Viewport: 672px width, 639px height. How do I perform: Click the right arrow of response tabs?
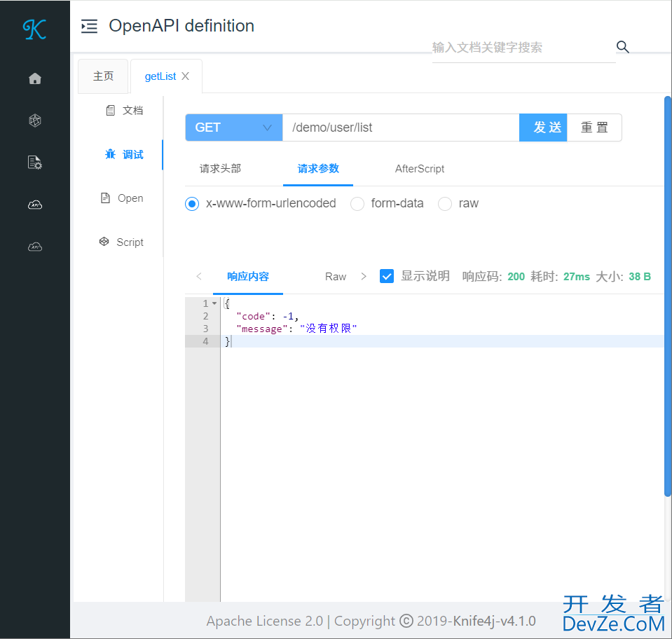364,277
